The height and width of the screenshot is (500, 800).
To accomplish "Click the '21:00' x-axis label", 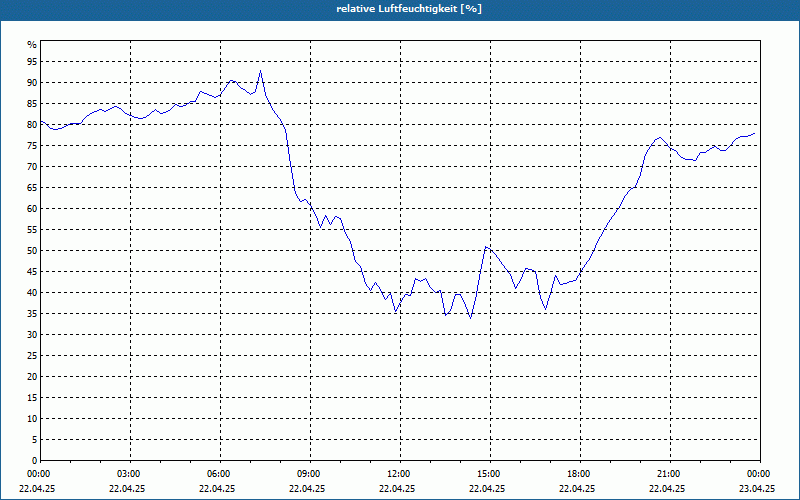I will pyautogui.click(x=670, y=474).
